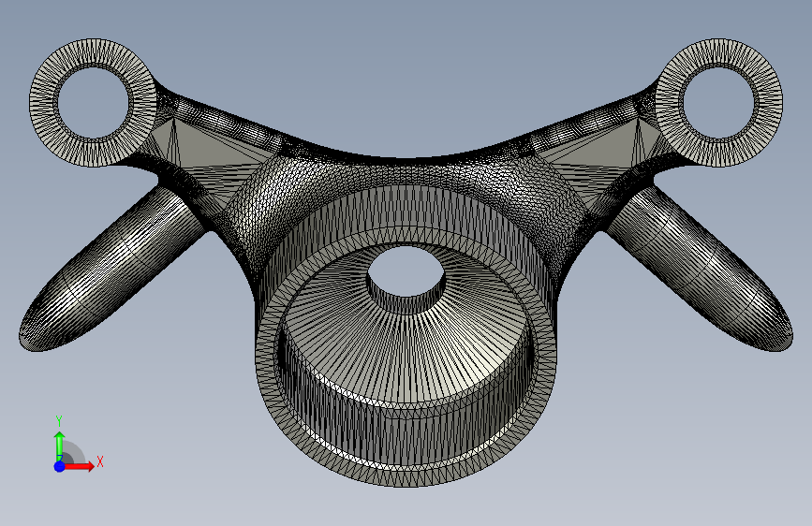Screen dimensions: 812x526
Task: Select the lower-left elongated arm of the bracket
Action: pos(111,270)
